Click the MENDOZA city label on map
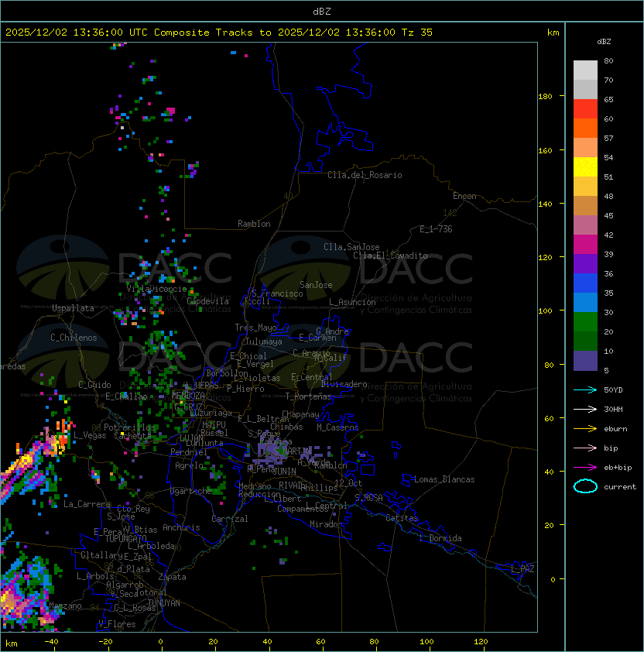The width and height of the screenshot is (644, 652). (188, 396)
